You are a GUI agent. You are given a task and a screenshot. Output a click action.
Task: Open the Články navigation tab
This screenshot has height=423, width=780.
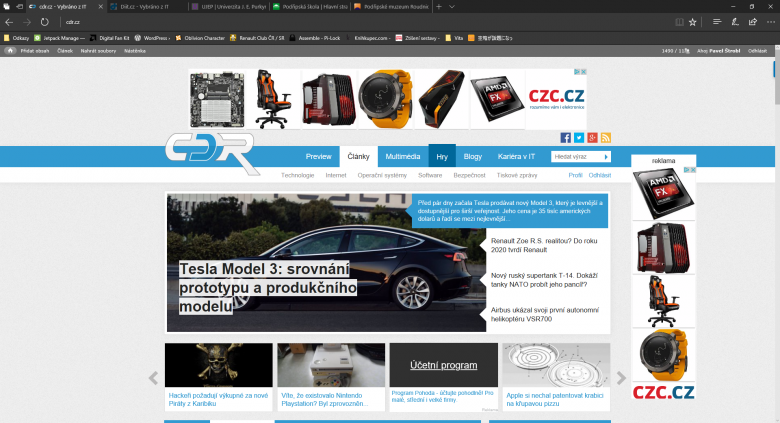tap(359, 156)
